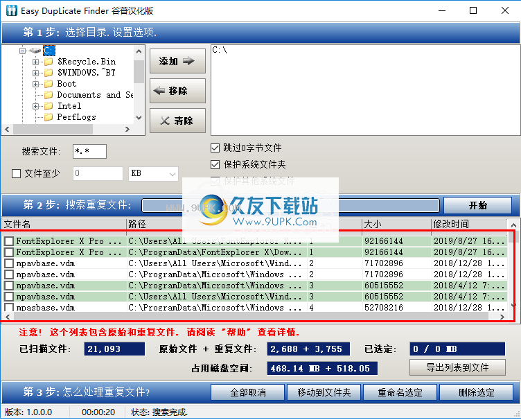Click the minimum file size input field

98,173
